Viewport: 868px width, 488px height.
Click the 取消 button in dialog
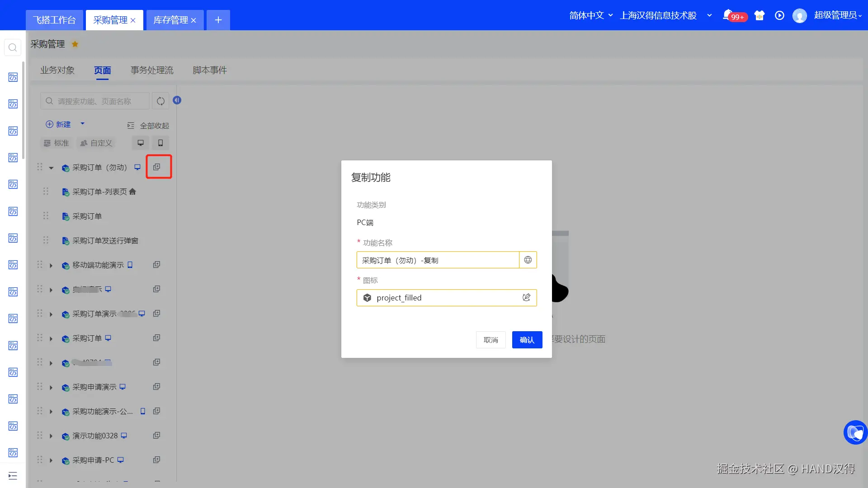click(491, 340)
